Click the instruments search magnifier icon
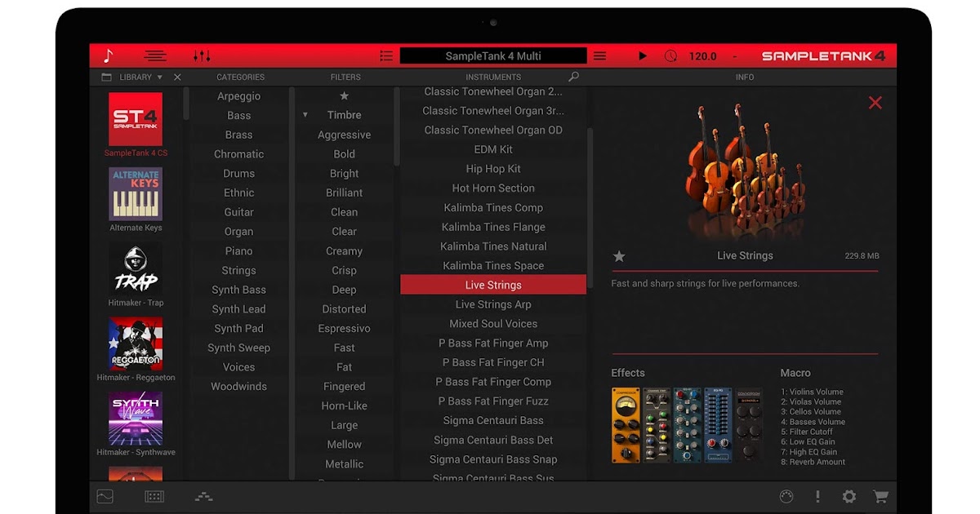The width and height of the screenshot is (980, 514). (573, 77)
